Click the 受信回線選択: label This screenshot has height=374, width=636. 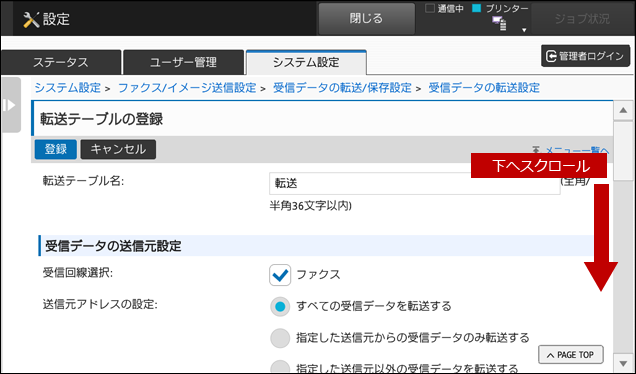click(x=78, y=273)
